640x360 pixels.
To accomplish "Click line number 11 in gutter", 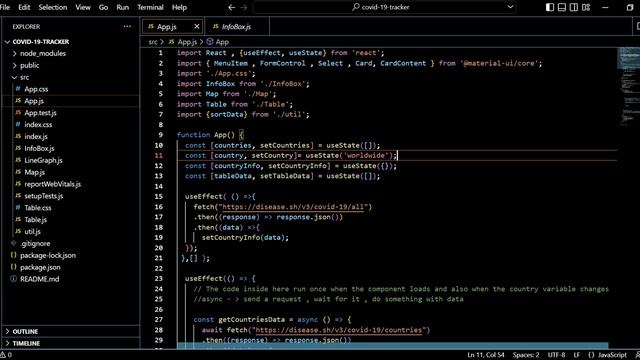I will [x=158, y=156].
